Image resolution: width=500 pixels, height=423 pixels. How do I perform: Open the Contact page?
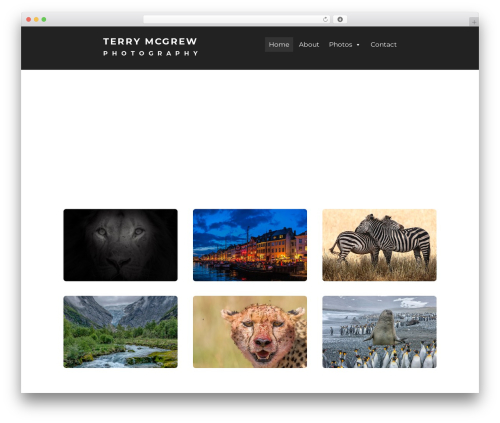[x=383, y=44]
